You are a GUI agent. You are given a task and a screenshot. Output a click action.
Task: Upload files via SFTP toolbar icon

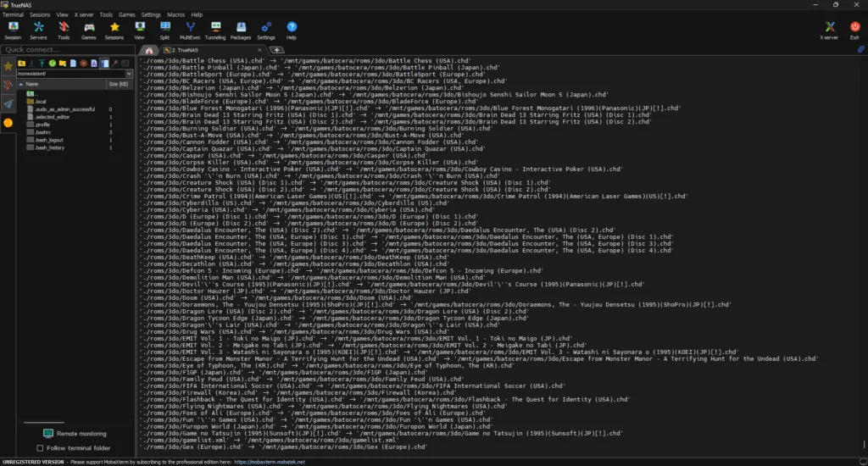(x=42, y=64)
